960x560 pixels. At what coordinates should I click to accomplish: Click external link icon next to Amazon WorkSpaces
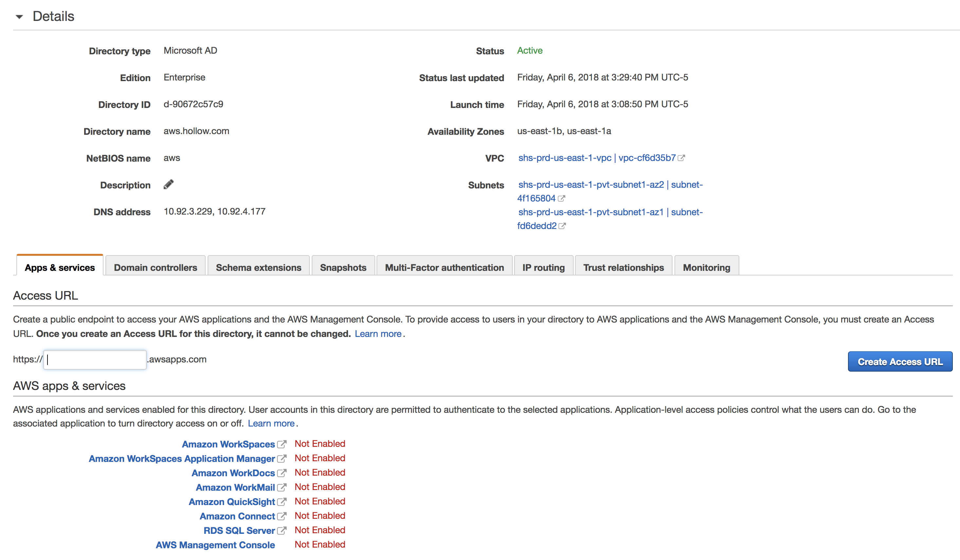282,444
